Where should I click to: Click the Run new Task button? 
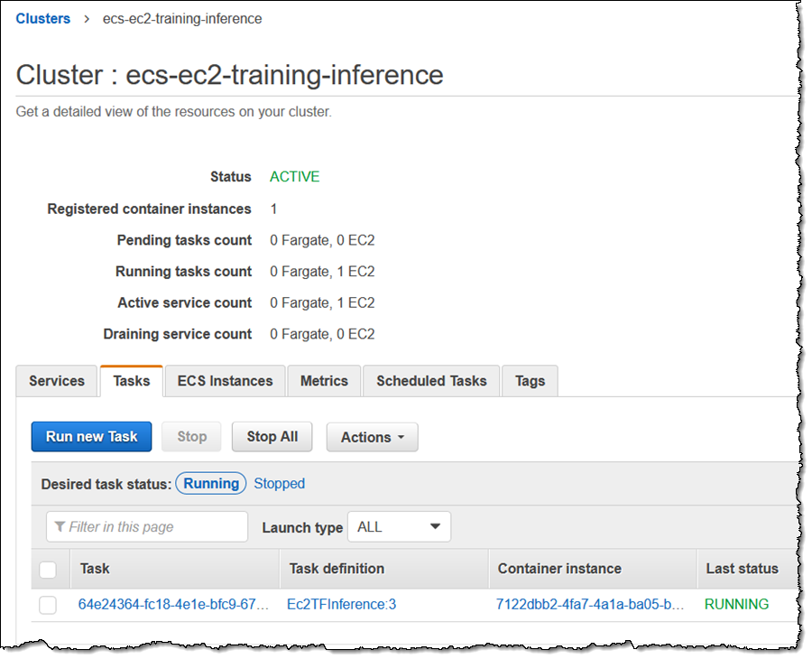point(91,437)
